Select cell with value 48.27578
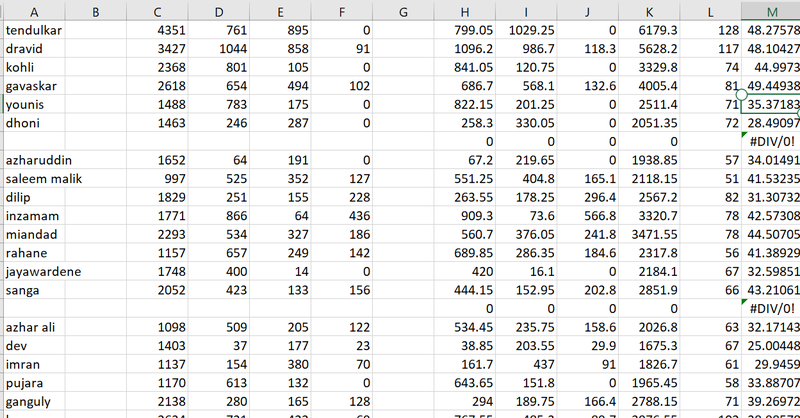 point(771,30)
